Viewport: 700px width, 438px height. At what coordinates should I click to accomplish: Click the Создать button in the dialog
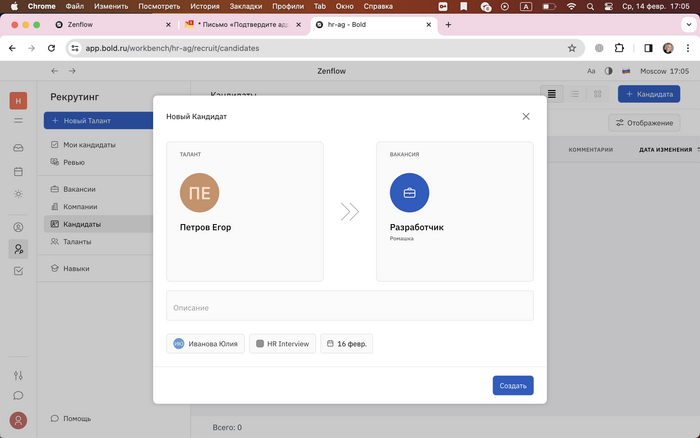click(512, 385)
